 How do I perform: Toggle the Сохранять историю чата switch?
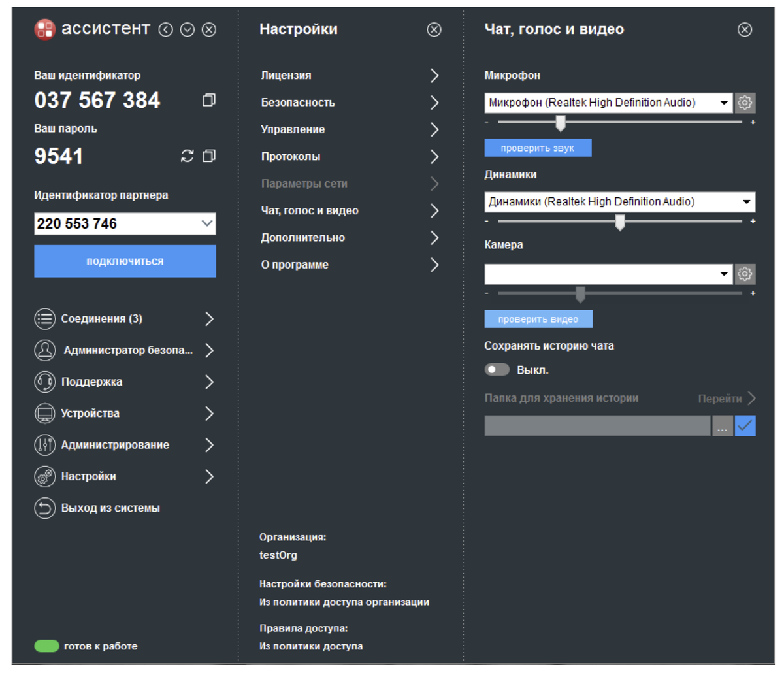[x=497, y=370]
